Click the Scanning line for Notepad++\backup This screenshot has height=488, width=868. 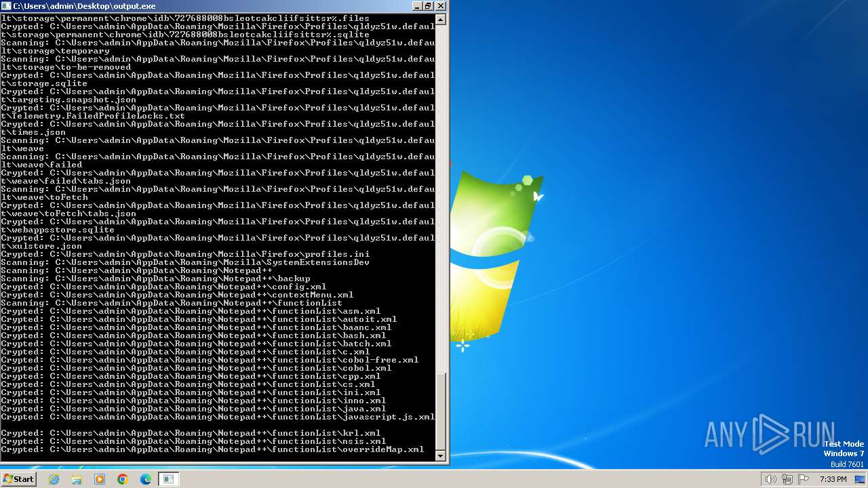pos(155,279)
